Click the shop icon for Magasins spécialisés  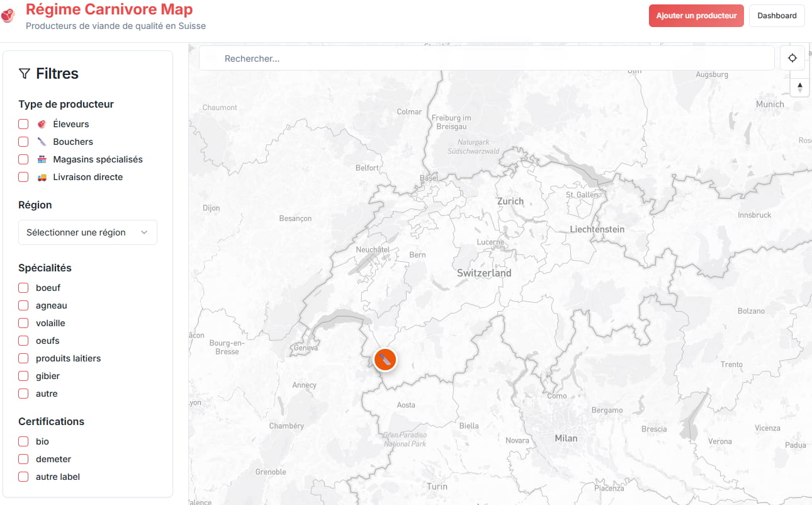pos(42,159)
